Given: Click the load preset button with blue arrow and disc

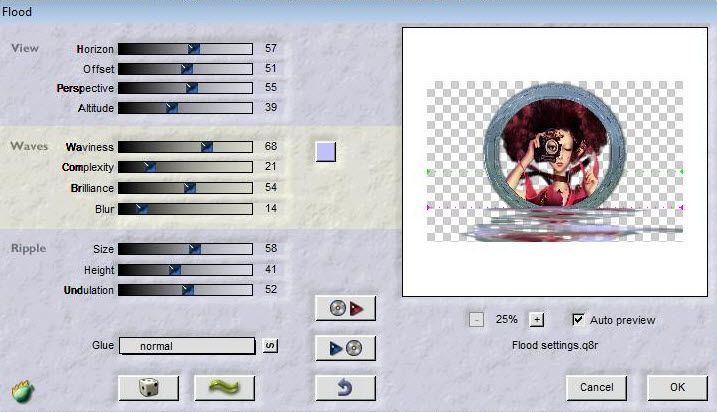Looking at the screenshot, I should [x=345, y=348].
